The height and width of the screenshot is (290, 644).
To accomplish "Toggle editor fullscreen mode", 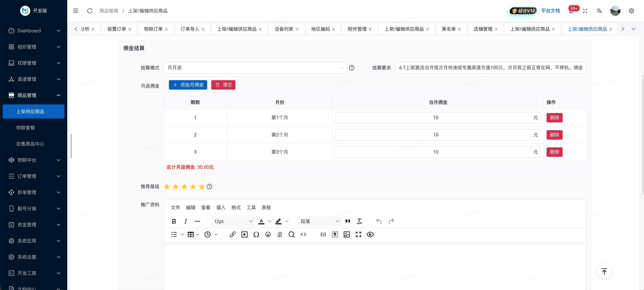I will [x=358, y=234].
